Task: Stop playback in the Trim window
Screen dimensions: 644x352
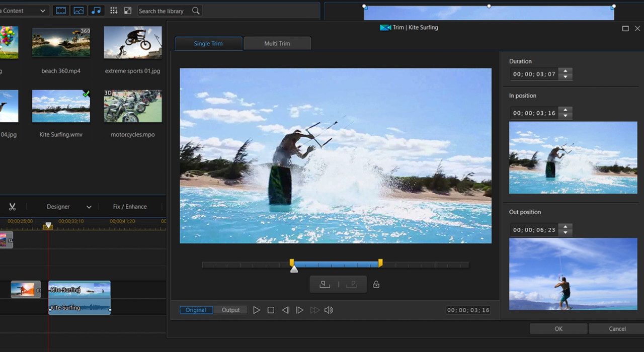Action: tap(271, 310)
